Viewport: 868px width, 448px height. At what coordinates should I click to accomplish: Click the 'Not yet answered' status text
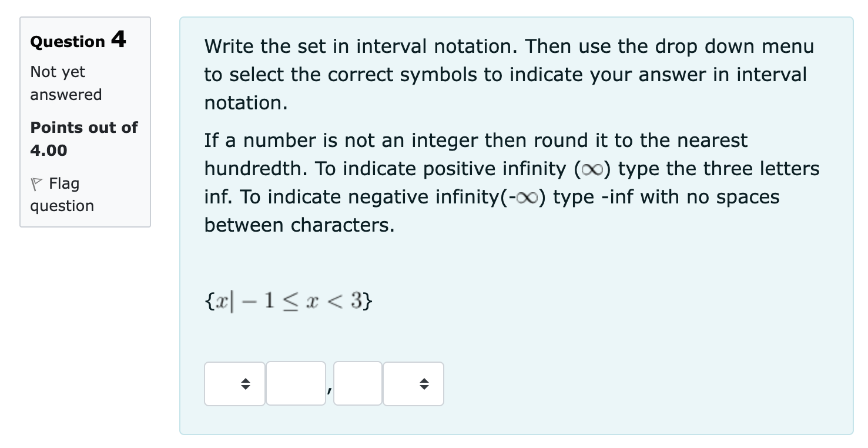click(58, 83)
